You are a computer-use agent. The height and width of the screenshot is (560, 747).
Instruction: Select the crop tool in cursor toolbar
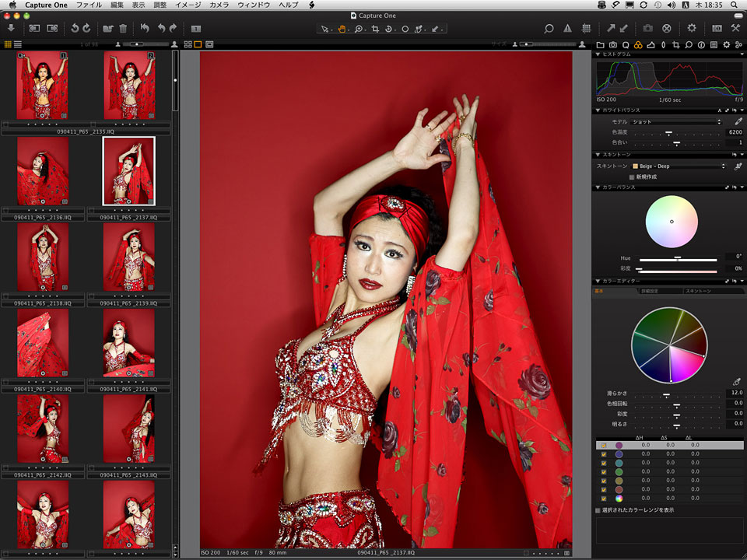coord(375,29)
